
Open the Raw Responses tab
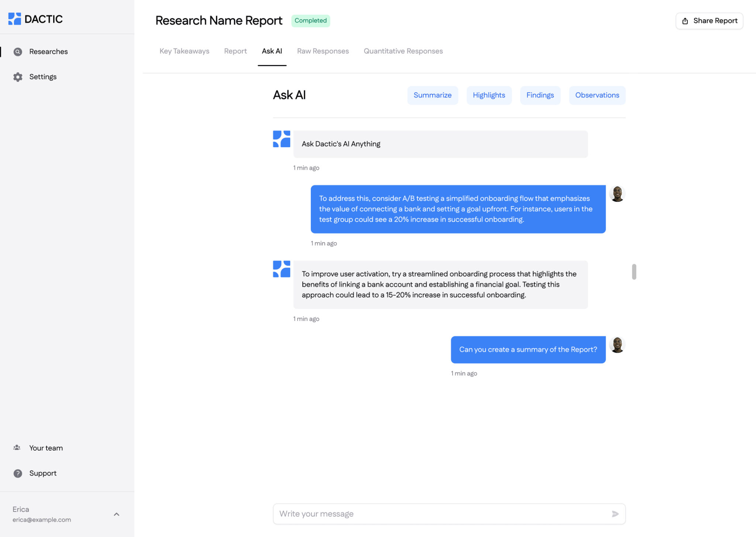pyautogui.click(x=323, y=51)
